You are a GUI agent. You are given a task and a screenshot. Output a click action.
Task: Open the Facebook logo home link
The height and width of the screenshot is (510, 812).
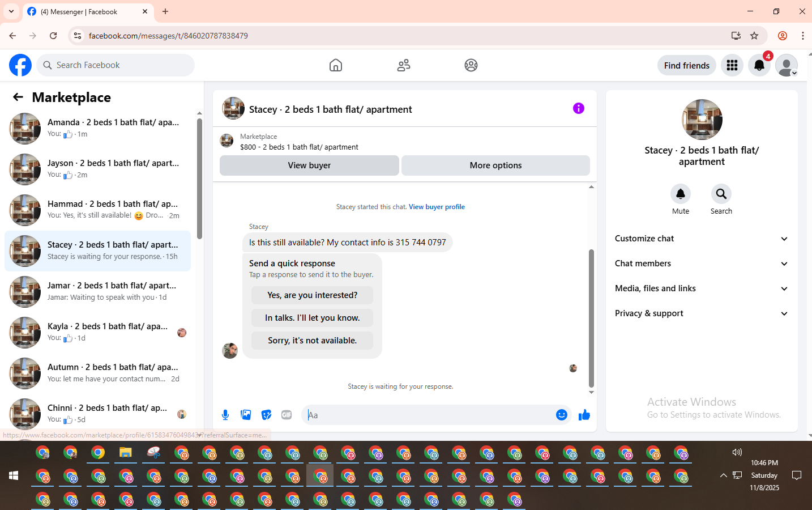(x=20, y=65)
